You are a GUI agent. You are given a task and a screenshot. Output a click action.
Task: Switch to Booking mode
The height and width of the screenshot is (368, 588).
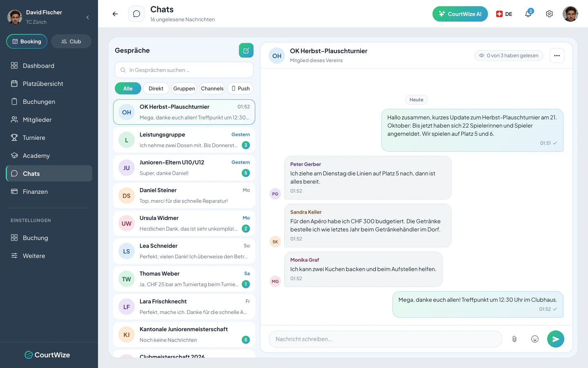(27, 41)
